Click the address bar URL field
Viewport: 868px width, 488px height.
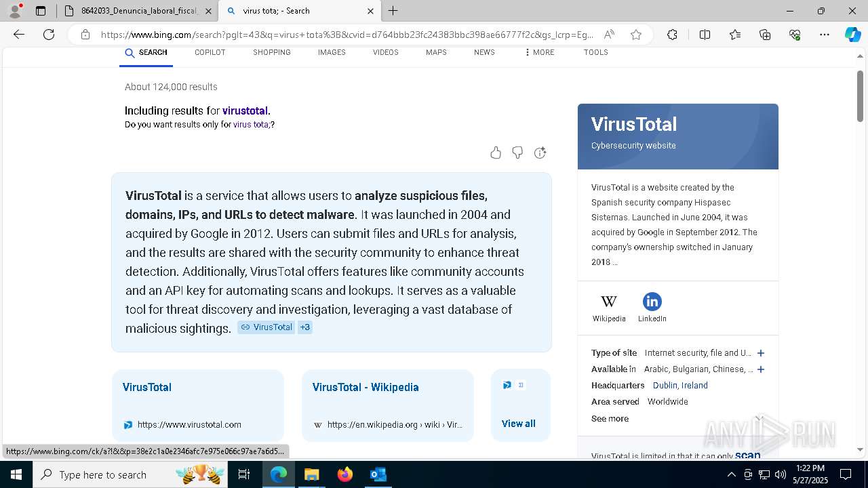[x=346, y=35]
